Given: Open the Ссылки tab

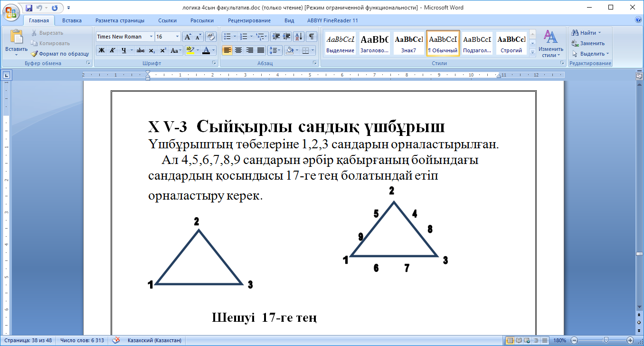Looking at the screenshot, I should [168, 20].
